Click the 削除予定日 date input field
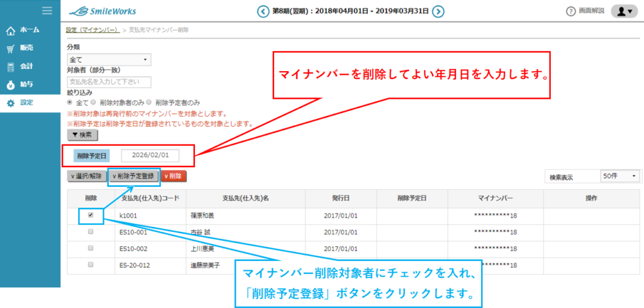Viewport: 644px width, 308px height. pyautogui.click(x=150, y=155)
